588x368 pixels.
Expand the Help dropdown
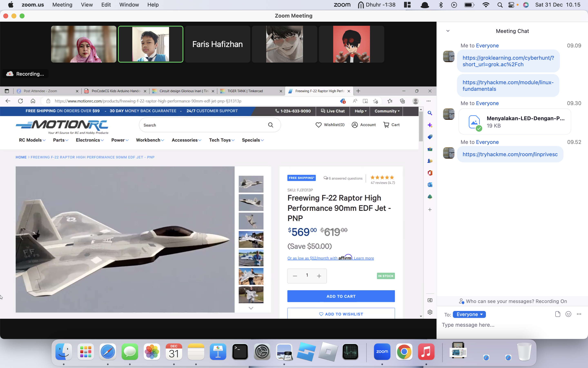(360, 111)
